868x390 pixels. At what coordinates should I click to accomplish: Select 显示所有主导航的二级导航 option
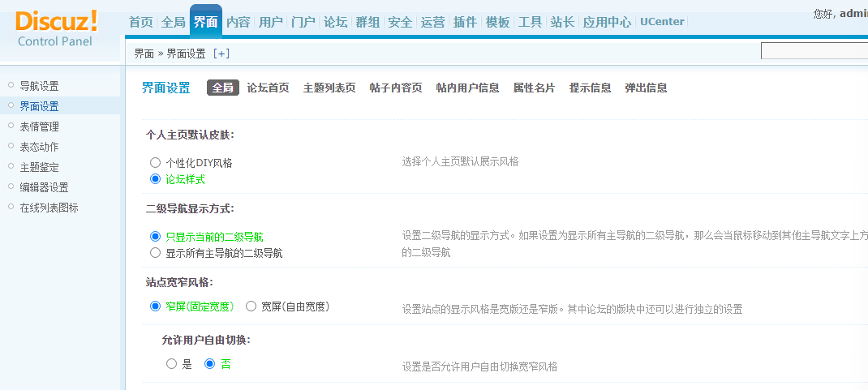[x=156, y=253]
